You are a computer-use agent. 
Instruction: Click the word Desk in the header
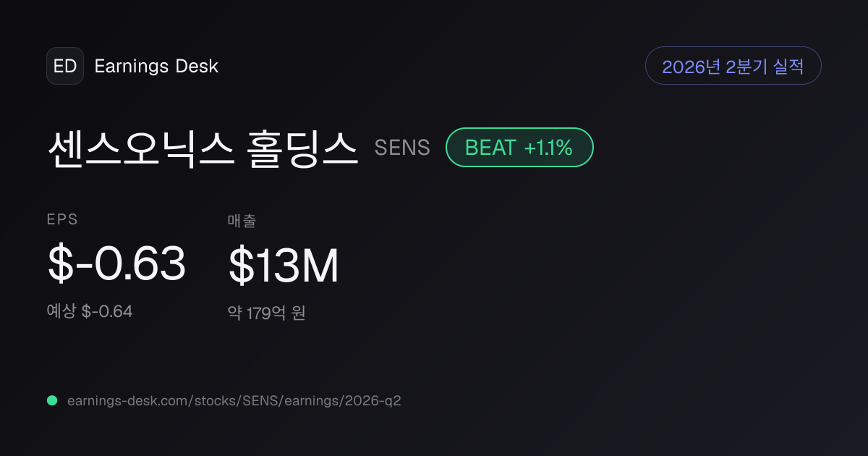pyautogui.click(x=196, y=66)
